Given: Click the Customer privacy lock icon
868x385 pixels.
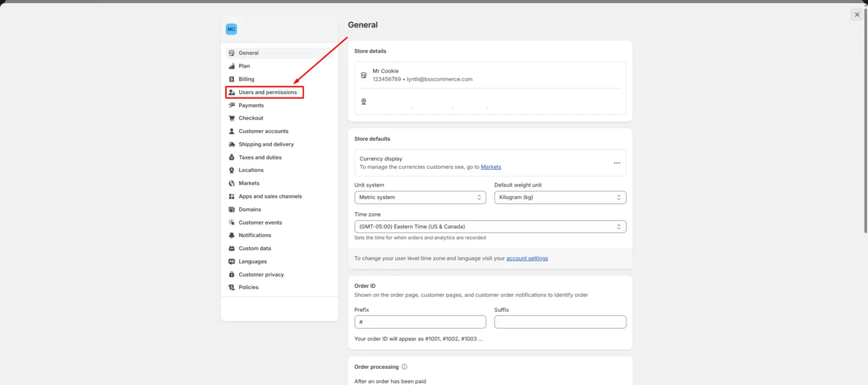Looking at the screenshot, I should (x=232, y=274).
